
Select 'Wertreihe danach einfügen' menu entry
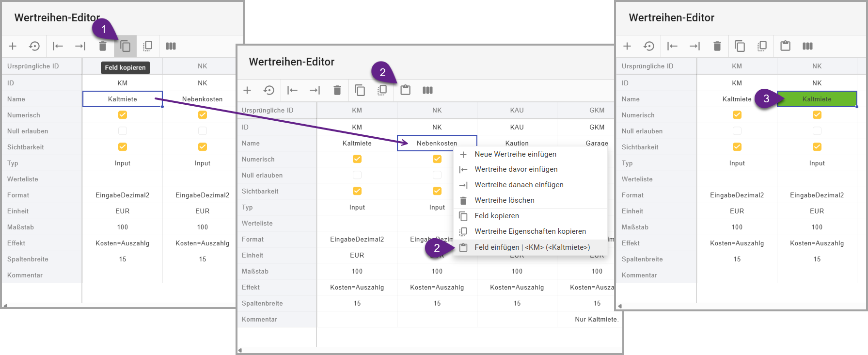[x=530, y=185]
